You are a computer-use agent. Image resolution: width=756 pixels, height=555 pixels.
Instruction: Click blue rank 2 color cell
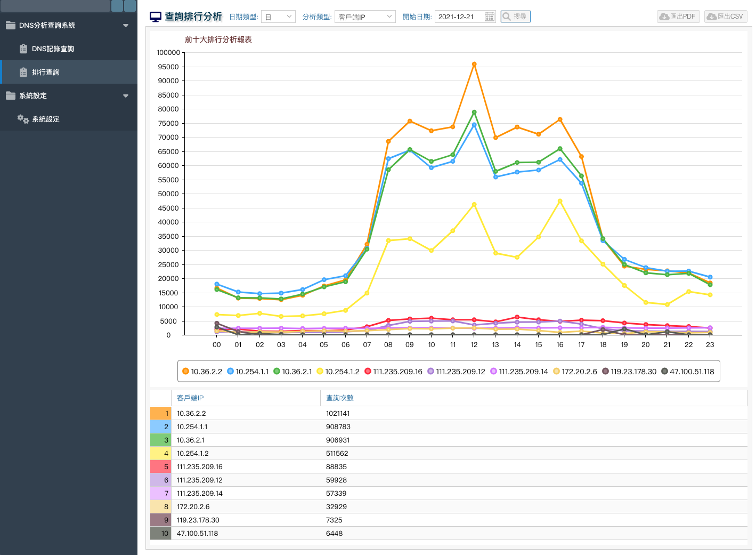pos(161,427)
